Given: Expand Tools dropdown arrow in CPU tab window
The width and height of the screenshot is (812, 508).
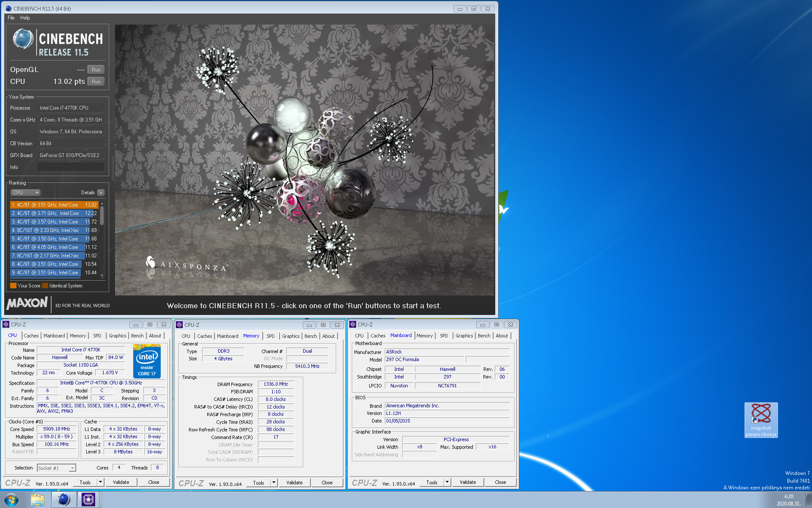Looking at the screenshot, I should click(100, 482).
